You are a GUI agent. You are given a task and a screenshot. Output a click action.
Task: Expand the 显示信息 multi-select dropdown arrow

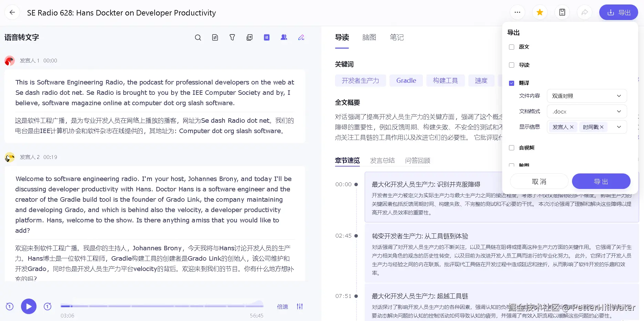click(619, 127)
